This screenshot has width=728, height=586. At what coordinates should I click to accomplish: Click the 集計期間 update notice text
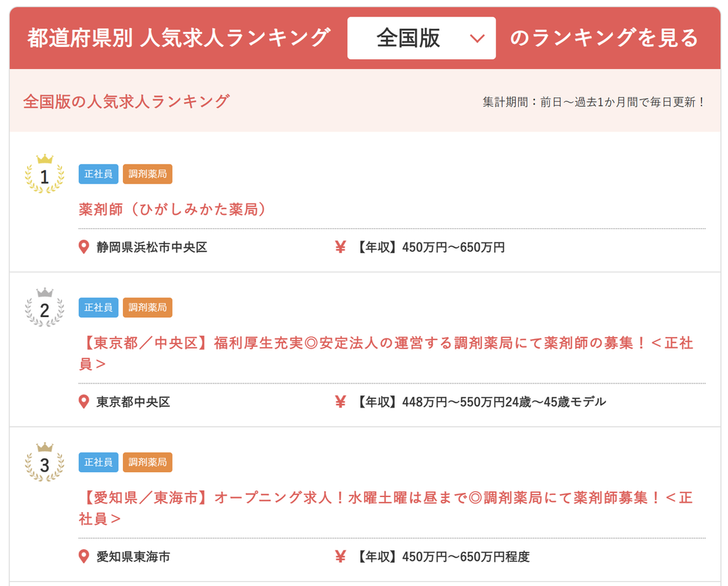click(x=594, y=102)
